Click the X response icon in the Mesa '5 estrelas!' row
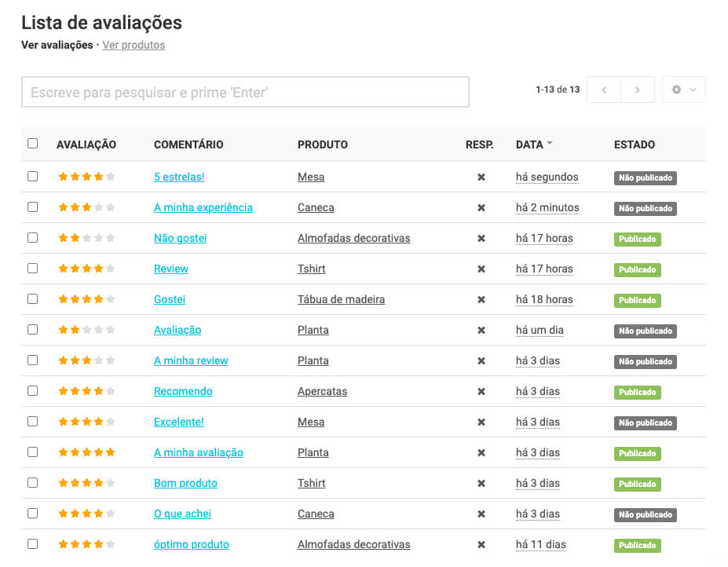 [x=481, y=177]
